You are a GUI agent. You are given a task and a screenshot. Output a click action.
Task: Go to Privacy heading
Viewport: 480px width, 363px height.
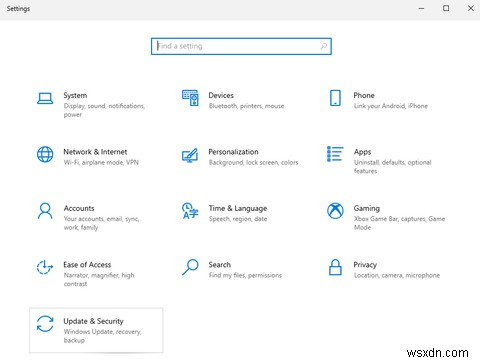click(x=365, y=265)
